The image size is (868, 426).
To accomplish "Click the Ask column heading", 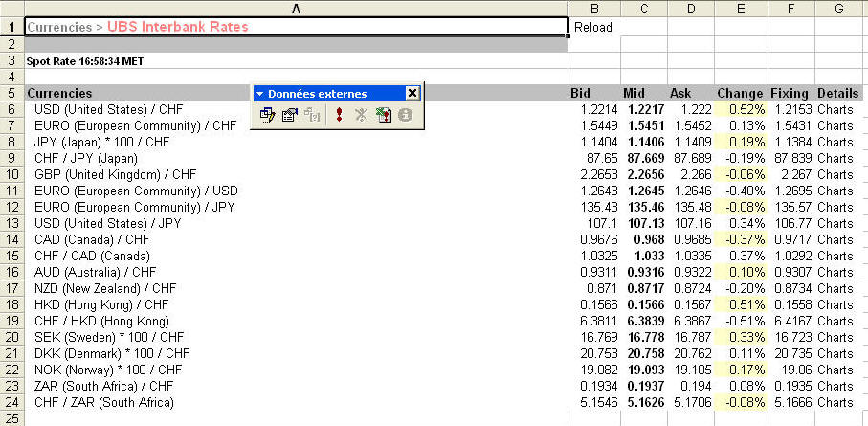I will (x=680, y=94).
